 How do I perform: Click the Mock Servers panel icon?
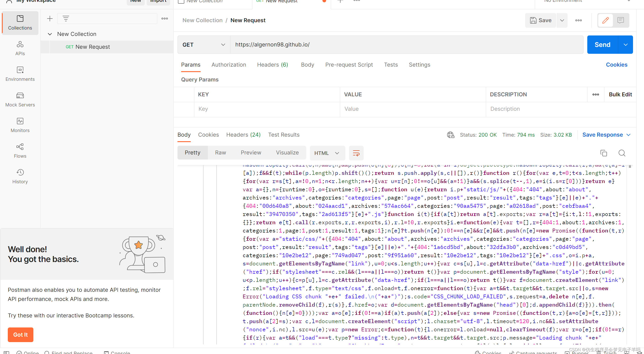point(20,95)
